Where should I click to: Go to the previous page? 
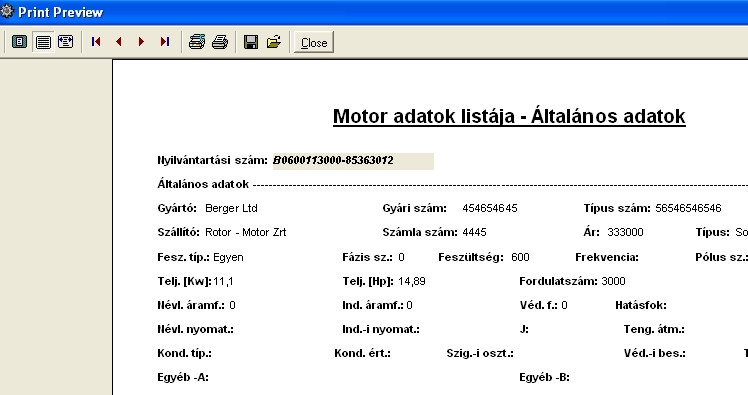click(119, 42)
